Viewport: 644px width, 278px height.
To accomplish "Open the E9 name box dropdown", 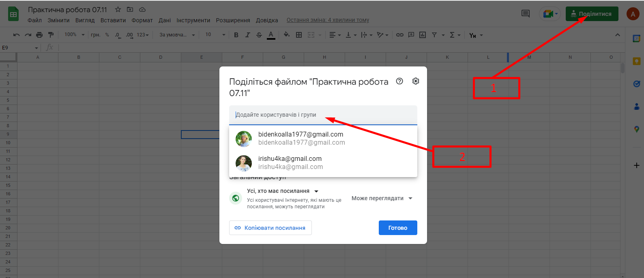I will [36, 48].
